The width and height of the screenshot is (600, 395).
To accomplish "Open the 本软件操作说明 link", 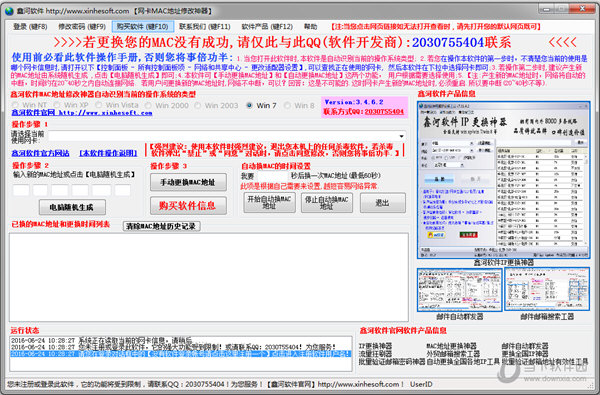I will (108, 153).
